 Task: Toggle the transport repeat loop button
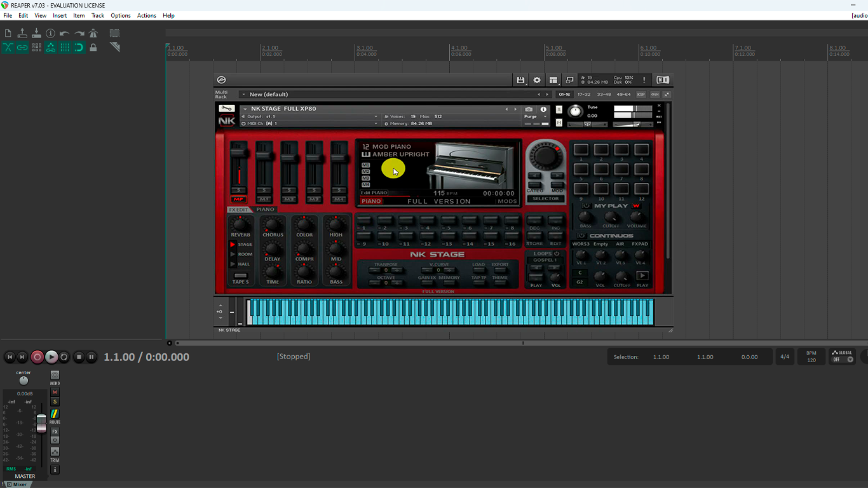(x=64, y=357)
